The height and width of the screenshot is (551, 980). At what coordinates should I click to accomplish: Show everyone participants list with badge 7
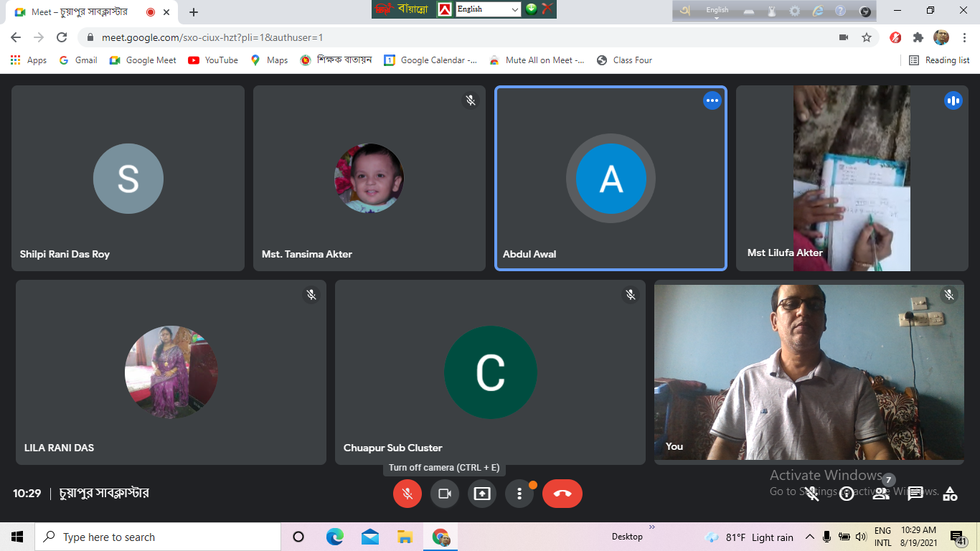click(x=882, y=493)
